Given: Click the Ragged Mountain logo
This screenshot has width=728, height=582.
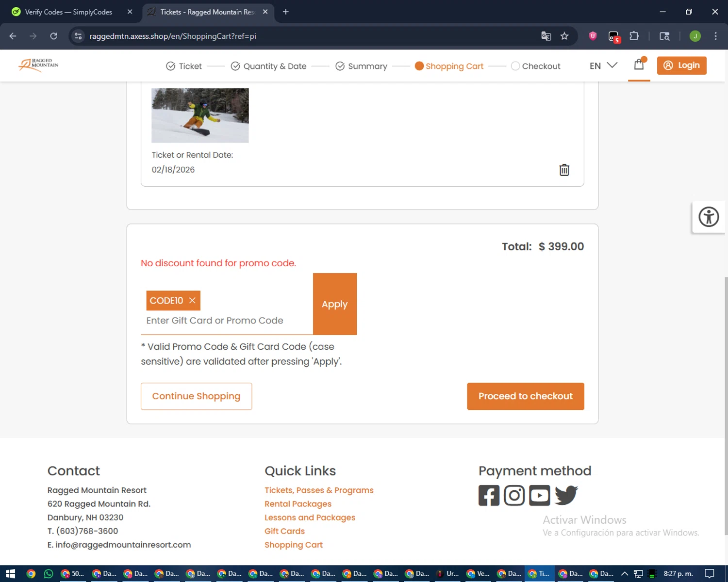Looking at the screenshot, I should [x=38, y=65].
